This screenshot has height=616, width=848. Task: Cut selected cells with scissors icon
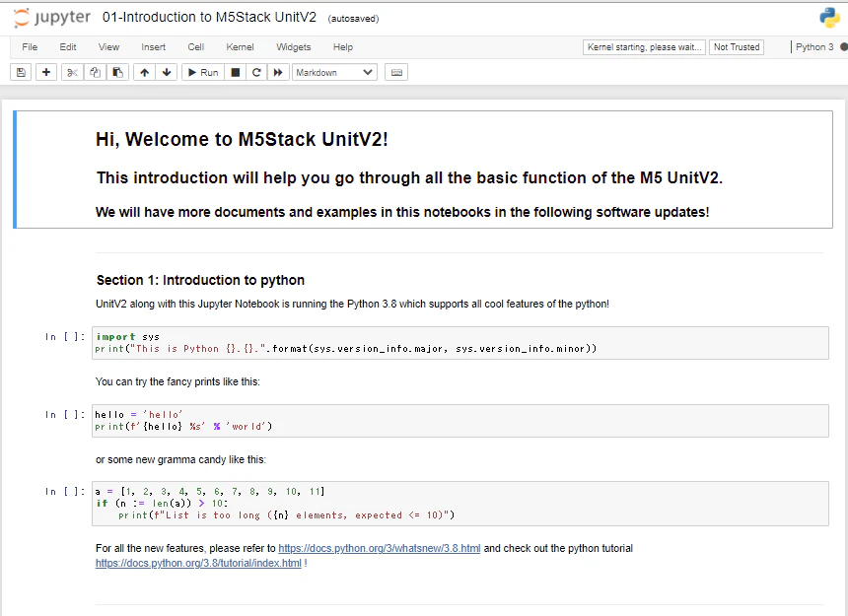(x=72, y=72)
